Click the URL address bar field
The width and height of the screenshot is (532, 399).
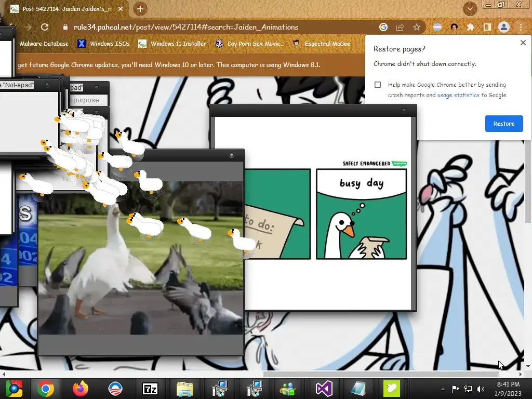[x=217, y=27]
